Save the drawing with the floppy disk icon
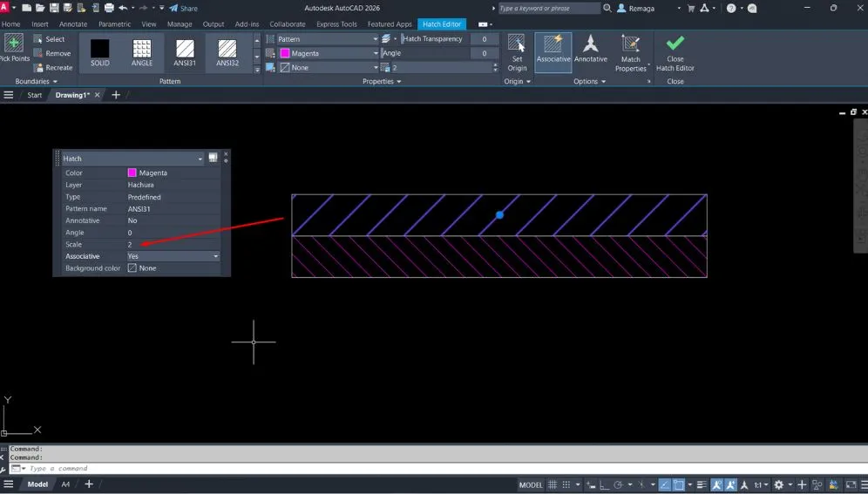 [54, 9]
